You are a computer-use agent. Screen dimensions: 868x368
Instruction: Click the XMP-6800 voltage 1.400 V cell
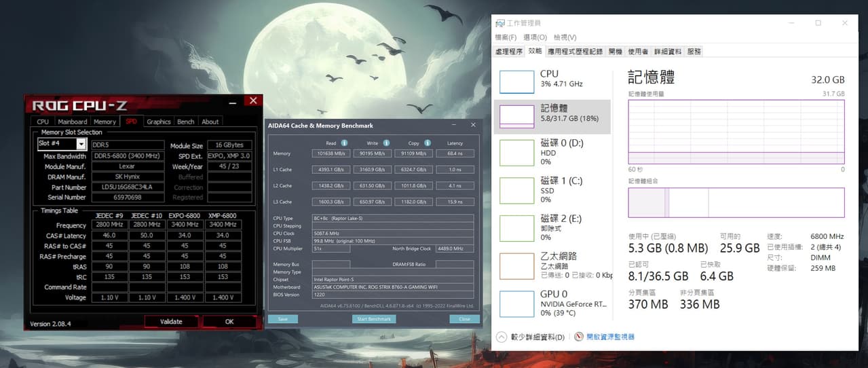(223, 297)
